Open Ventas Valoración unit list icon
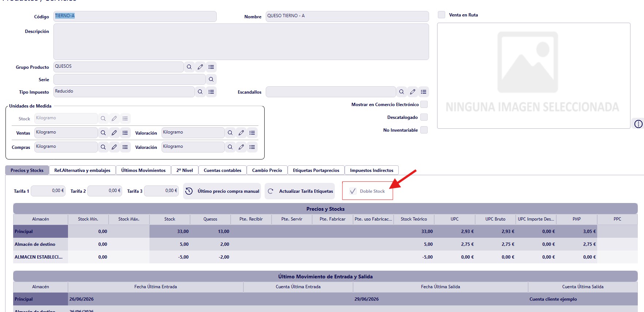This screenshot has width=644, height=312. coord(252,133)
